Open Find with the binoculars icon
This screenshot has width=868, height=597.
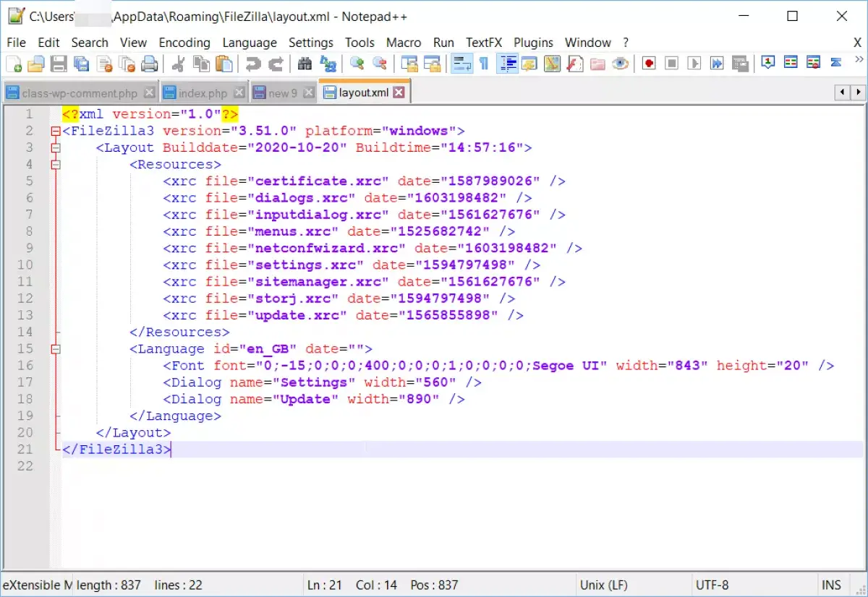(x=305, y=64)
